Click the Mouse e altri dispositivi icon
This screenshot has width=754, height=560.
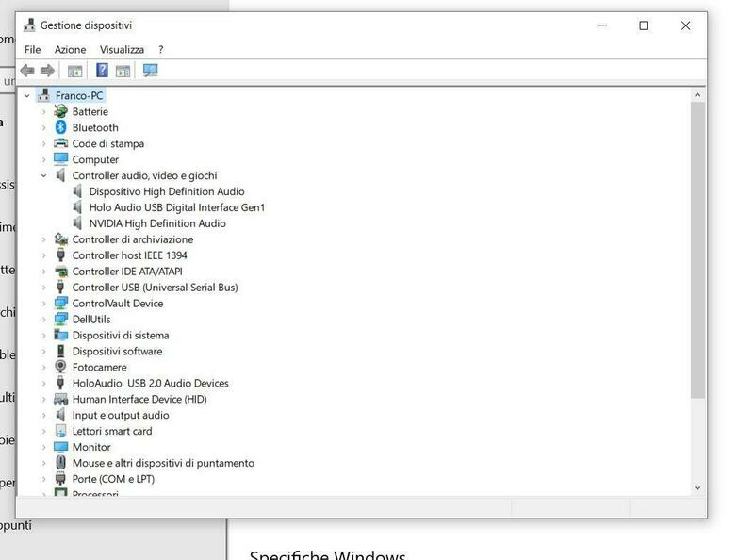click(x=60, y=463)
